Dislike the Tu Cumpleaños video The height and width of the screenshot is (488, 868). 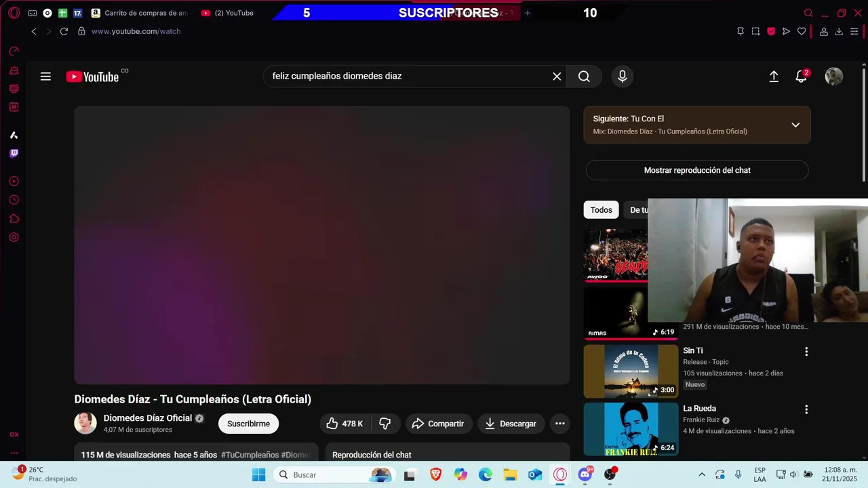[385, 424]
